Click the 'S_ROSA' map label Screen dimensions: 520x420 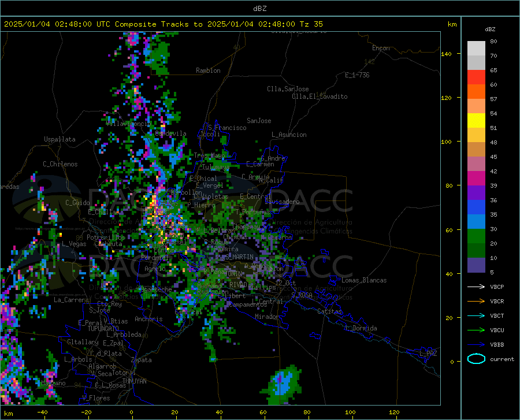(x=302, y=295)
